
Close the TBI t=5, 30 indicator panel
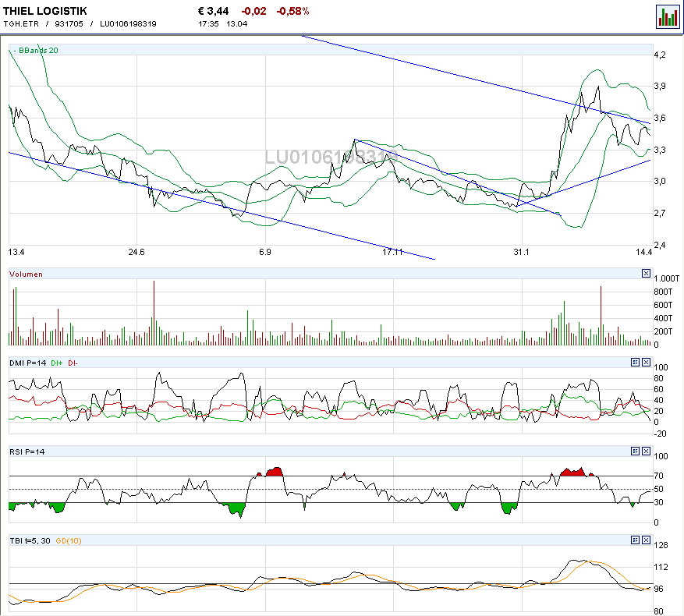[646, 540]
